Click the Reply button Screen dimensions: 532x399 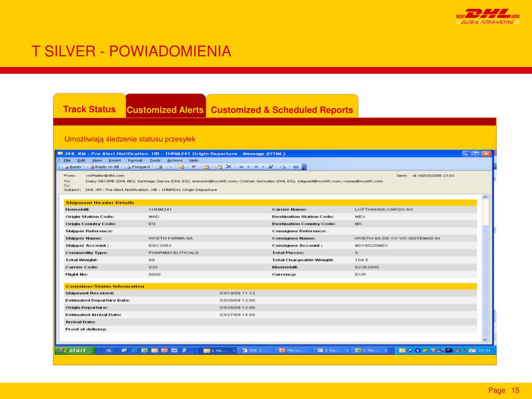[x=72, y=167]
